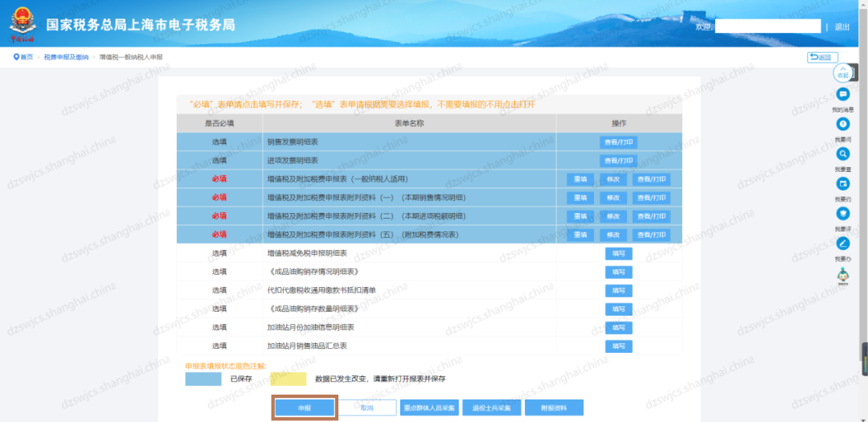Click 查看/打印 for 附列资料(一) row

[x=651, y=198]
